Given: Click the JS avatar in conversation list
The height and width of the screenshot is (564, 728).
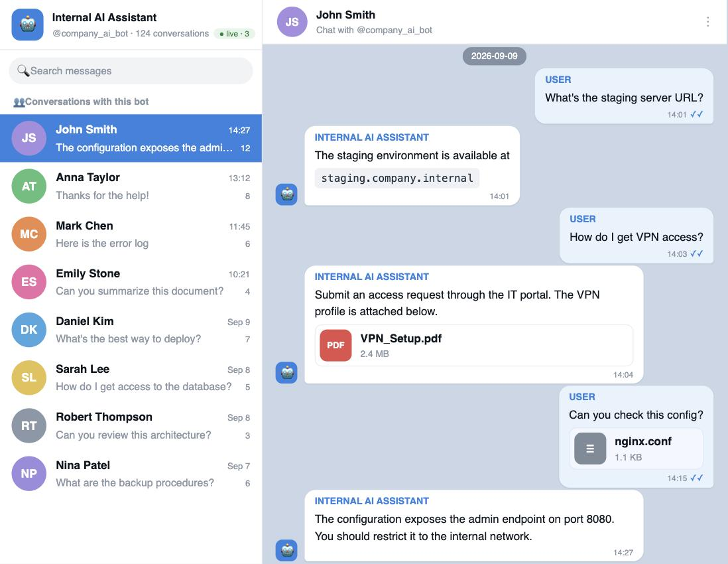Looking at the screenshot, I should [x=29, y=138].
